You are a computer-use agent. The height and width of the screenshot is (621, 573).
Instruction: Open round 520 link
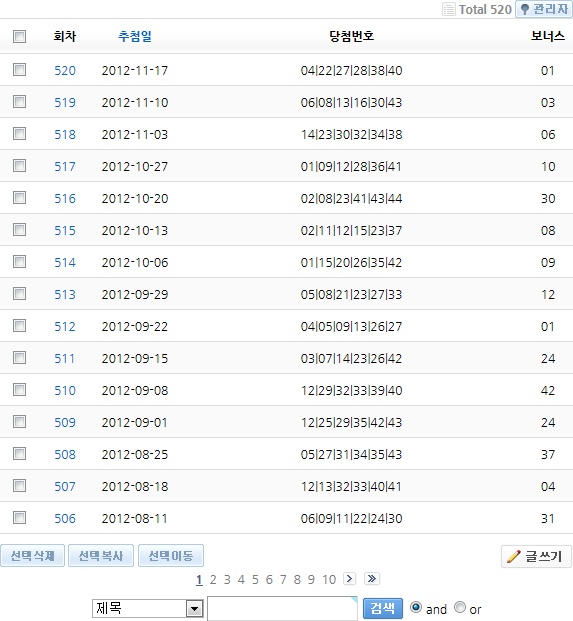[x=65, y=70]
